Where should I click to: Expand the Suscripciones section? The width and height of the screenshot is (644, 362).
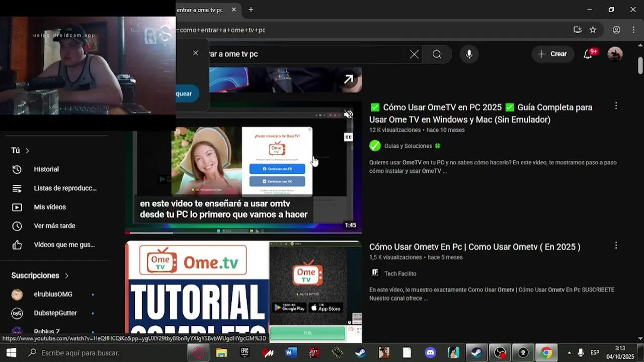coord(40,276)
